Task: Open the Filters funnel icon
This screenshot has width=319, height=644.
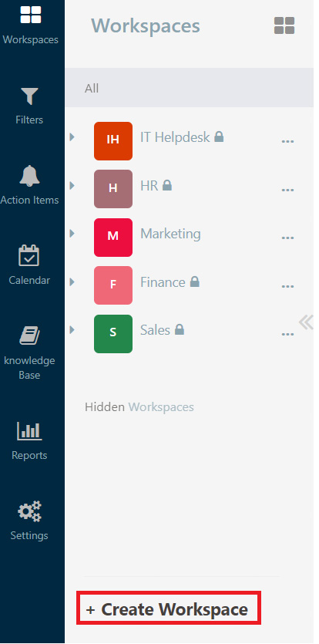Action: click(x=29, y=96)
